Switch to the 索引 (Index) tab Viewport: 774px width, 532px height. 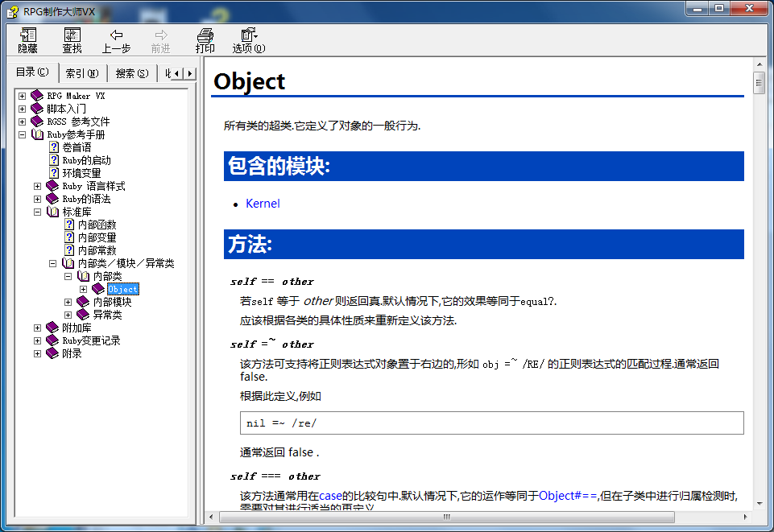tap(82, 73)
